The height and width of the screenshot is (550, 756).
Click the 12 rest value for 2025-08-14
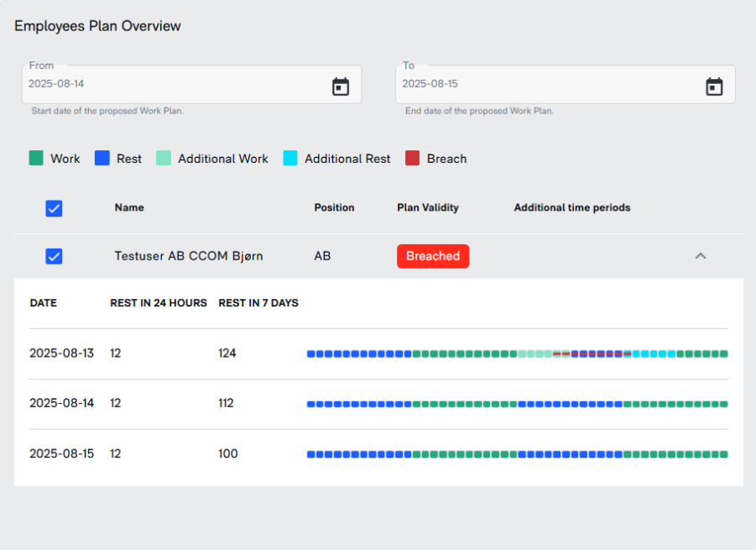[x=115, y=403]
